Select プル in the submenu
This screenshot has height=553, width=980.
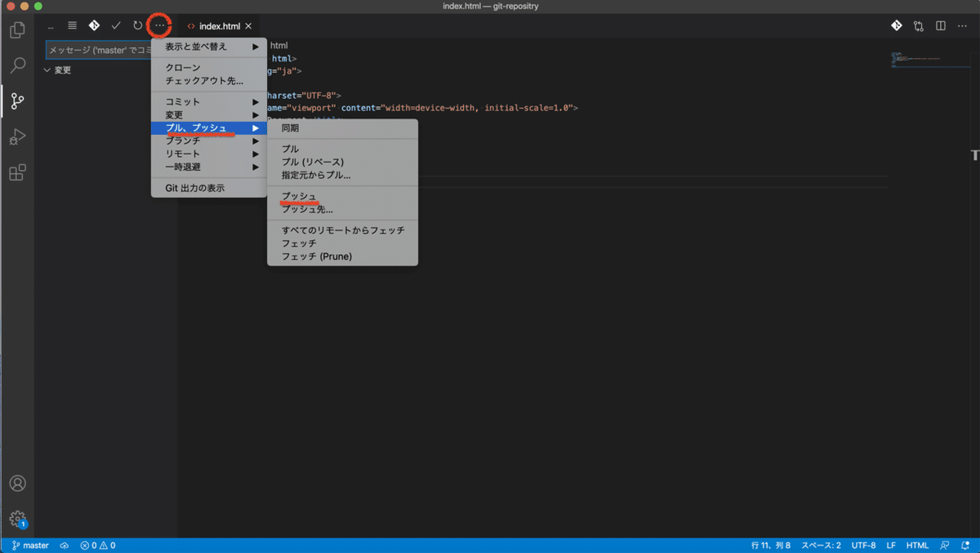[x=342, y=149]
